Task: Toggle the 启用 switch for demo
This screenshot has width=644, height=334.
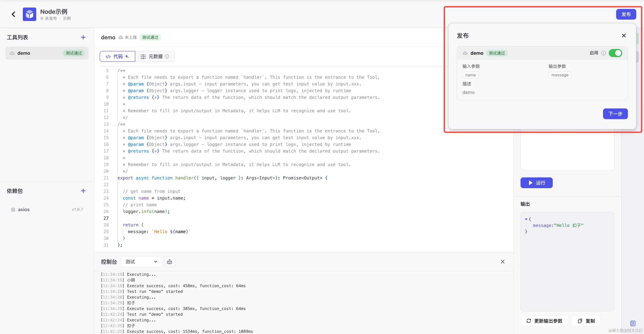Action: coord(615,53)
